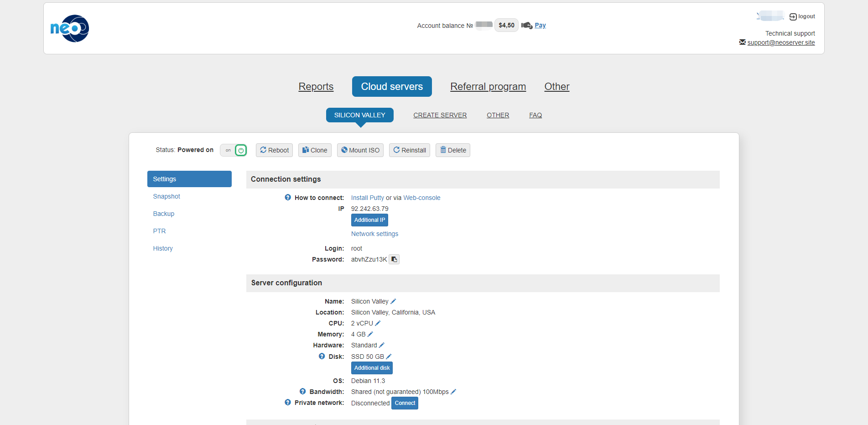Image resolution: width=868 pixels, height=425 pixels.
Task: Open Network settings link
Action: coord(374,234)
